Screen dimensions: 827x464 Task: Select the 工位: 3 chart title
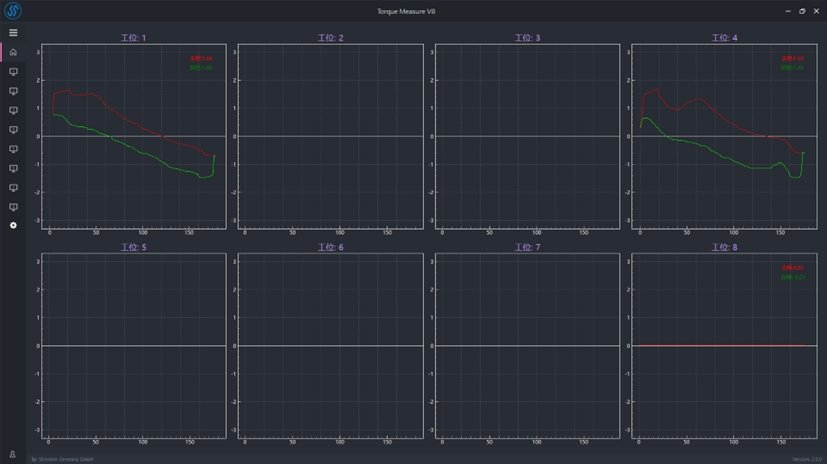click(x=527, y=38)
